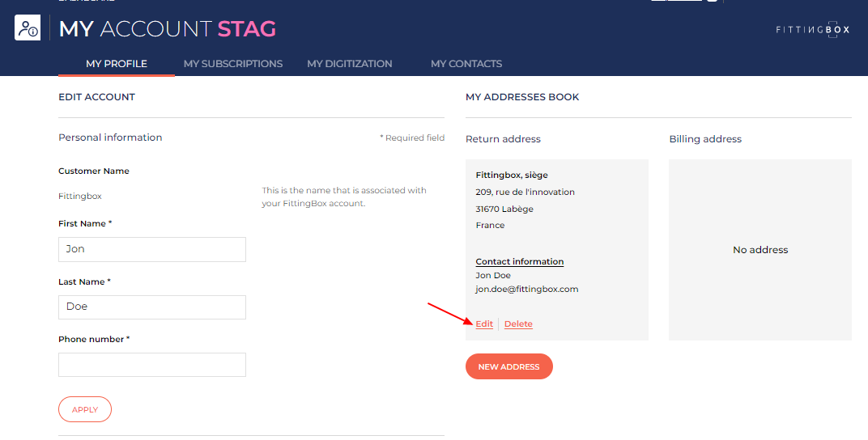Screen dimensions: 868x440
Task: Open the My Contacts tab
Action: point(466,64)
